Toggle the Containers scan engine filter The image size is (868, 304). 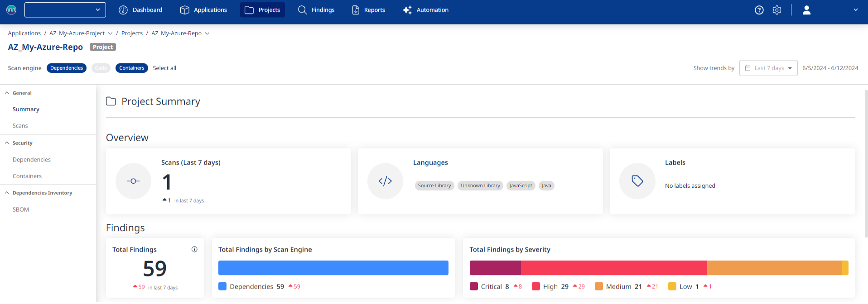coord(131,68)
